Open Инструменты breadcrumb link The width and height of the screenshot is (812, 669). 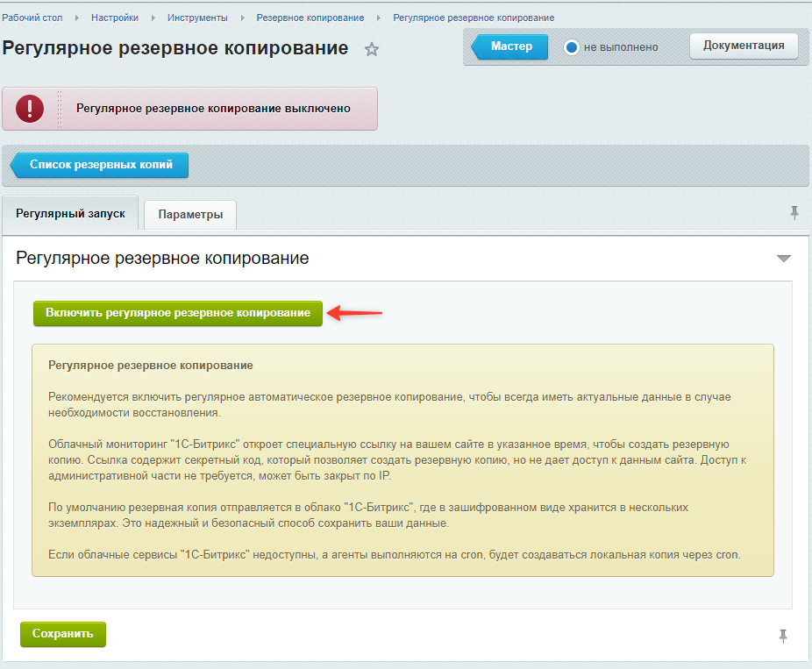197,18
